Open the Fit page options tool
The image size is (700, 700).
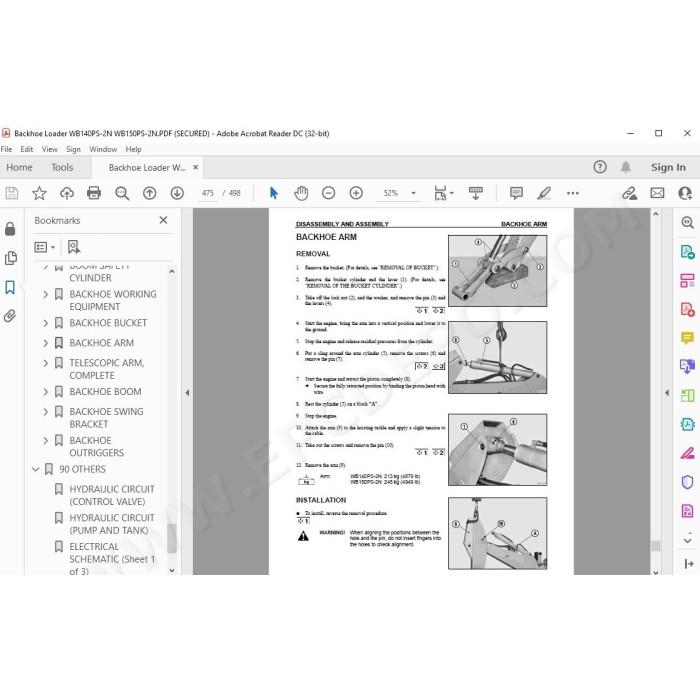coord(443,193)
